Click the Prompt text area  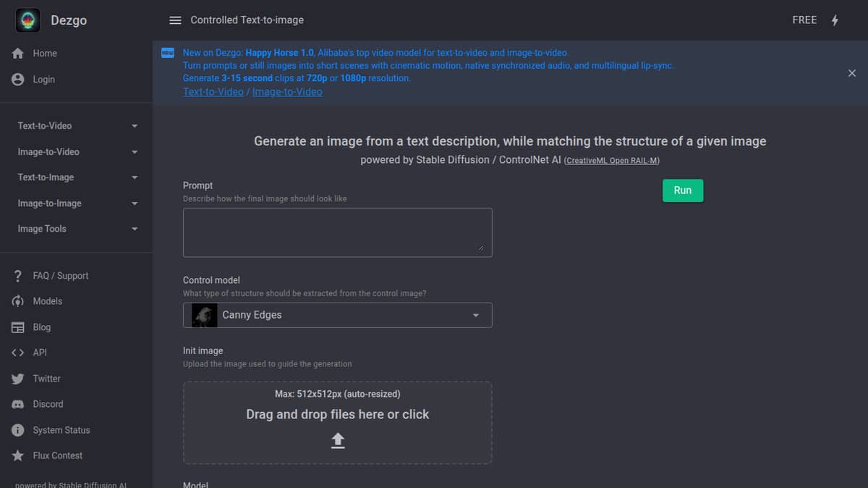coord(337,232)
